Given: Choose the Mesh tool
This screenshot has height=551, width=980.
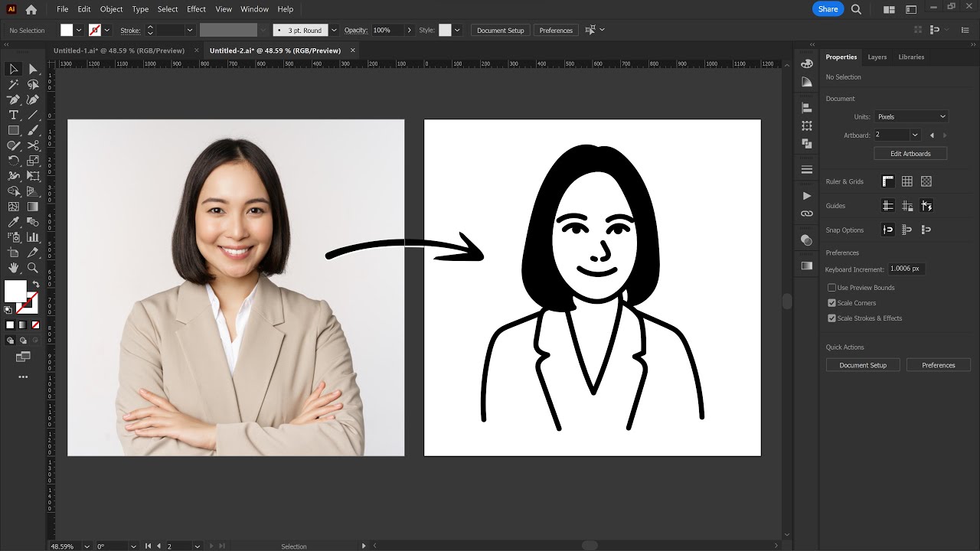Looking at the screenshot, I should click(x=13, y=207).
